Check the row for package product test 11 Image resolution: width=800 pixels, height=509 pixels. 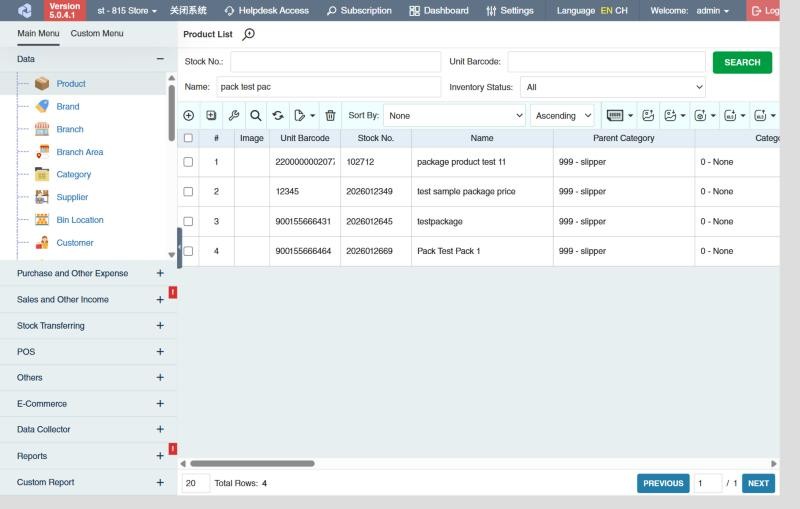(188, 162)
